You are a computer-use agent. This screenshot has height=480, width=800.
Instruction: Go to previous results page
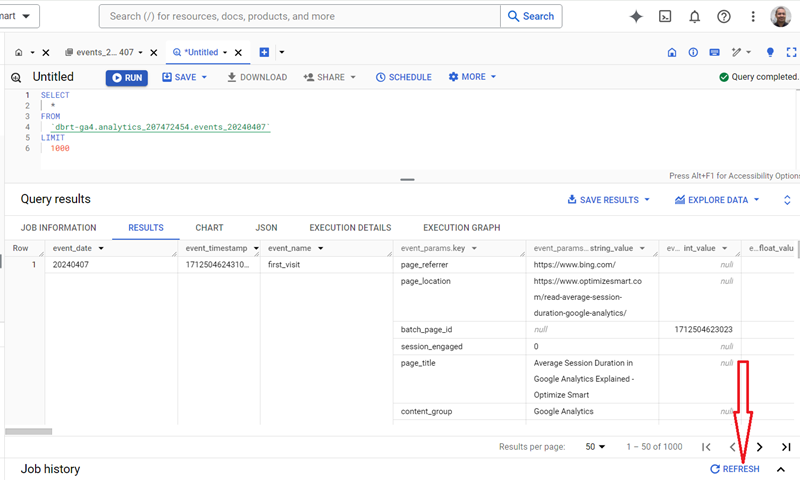pos(733,447)
